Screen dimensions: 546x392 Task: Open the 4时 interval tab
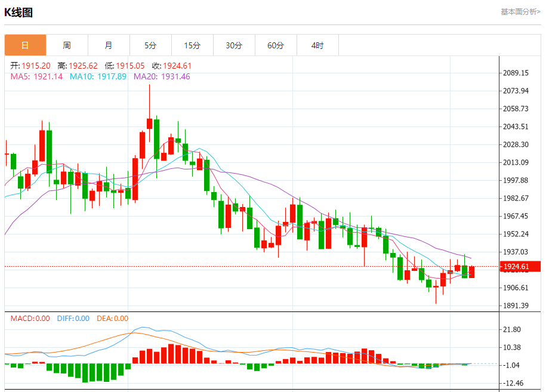click(317, 45)
